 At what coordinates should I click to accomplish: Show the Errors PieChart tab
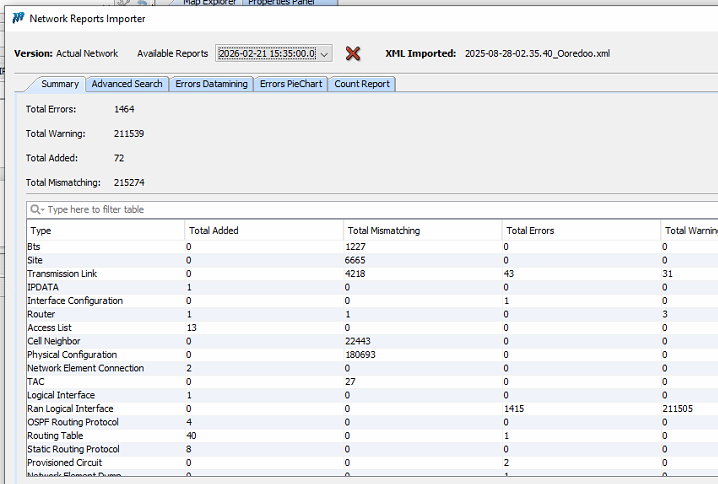click(x=291, y=84)
